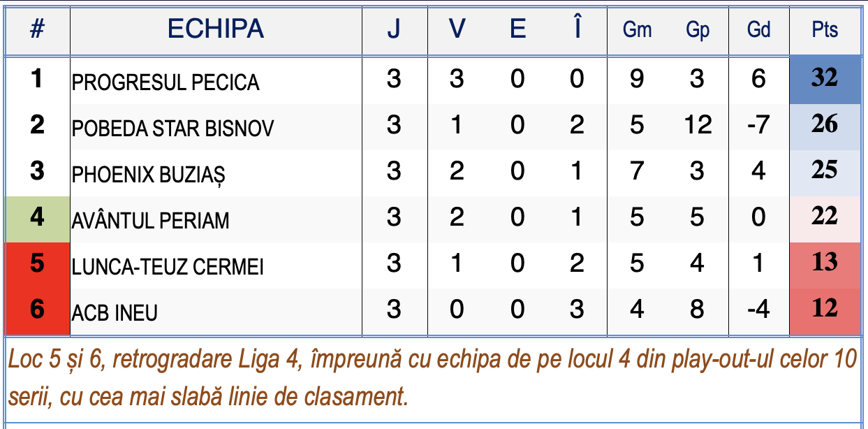Click the -7 goal difference value

click(758, 127)
